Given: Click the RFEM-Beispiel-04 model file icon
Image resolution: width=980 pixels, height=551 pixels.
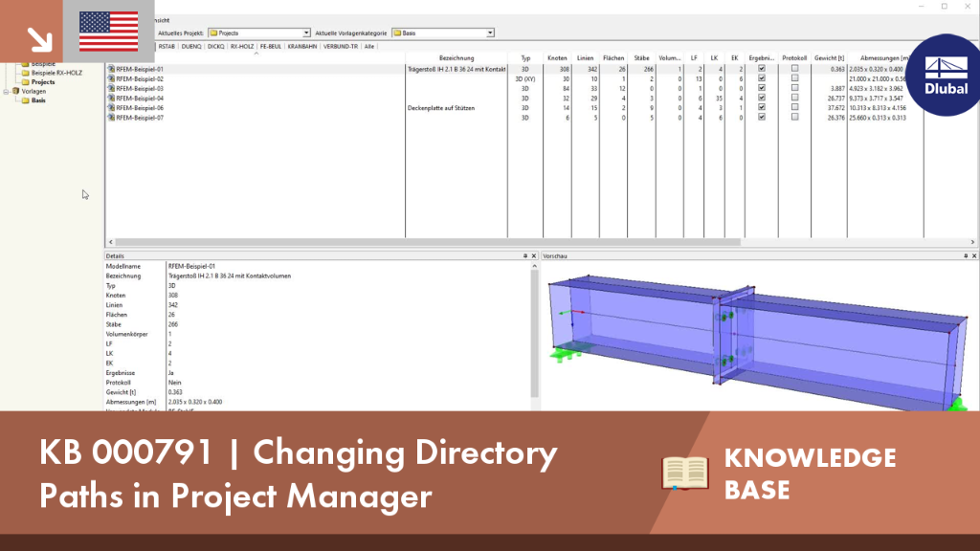Looking at the screenshot, I should [111, 99].
